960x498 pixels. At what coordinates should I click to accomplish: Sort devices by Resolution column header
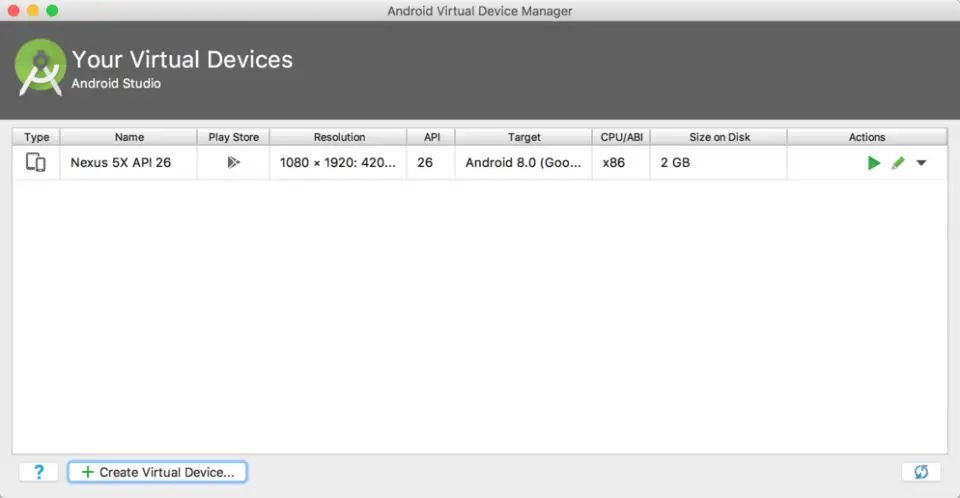(339, 137)
